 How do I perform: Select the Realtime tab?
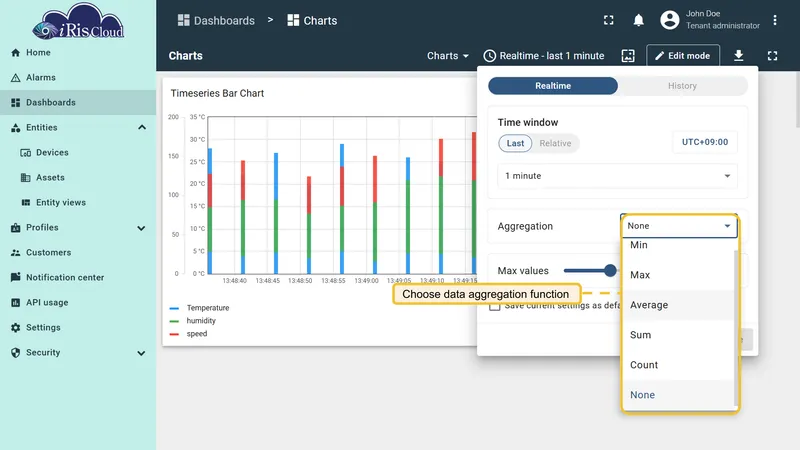[553, 86]
